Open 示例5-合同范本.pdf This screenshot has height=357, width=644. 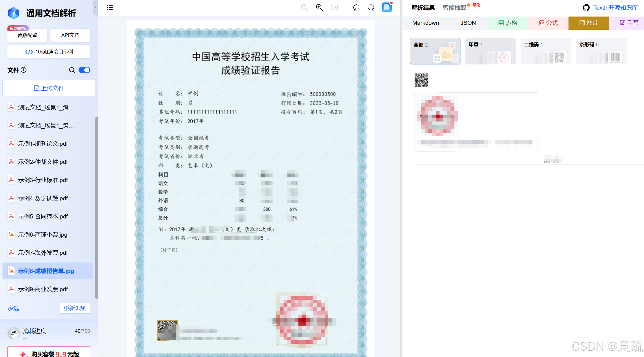click(x=48, y=217)
